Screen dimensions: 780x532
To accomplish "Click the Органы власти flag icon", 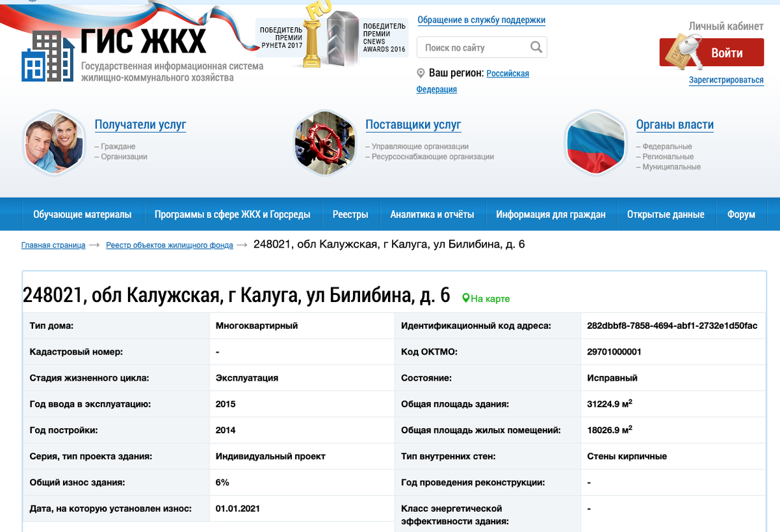I will pos(595,142).
